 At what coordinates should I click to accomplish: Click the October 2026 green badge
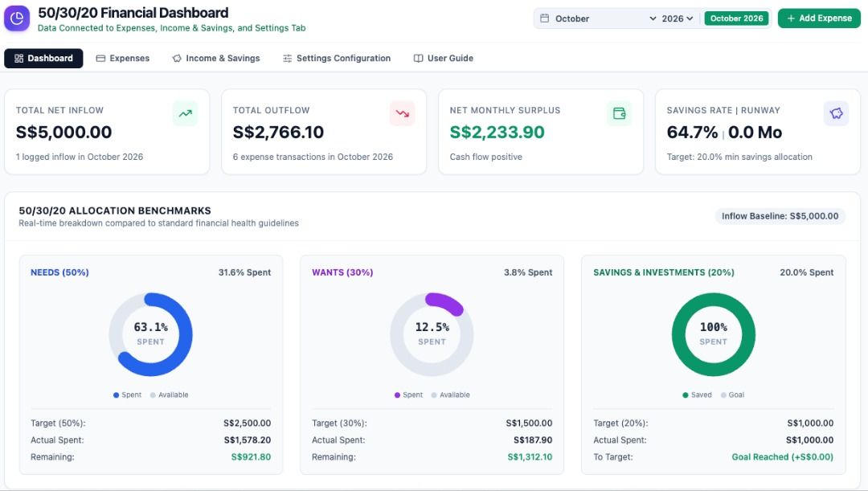click(x=737, y=18)
